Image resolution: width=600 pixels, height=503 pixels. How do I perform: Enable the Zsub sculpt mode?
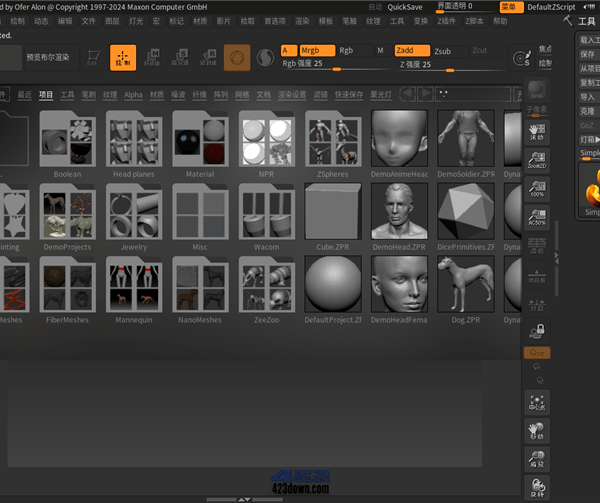[x=443, y=50]
